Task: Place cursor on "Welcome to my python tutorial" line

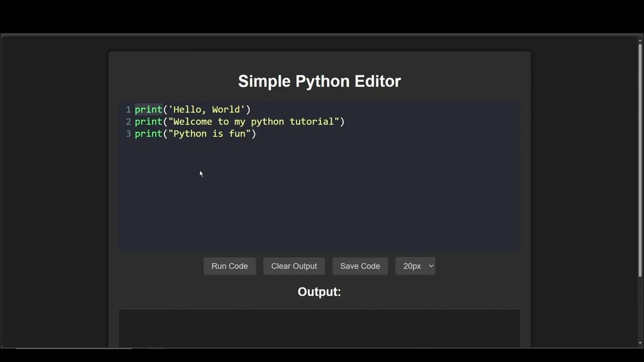Action: coord(239,122)
